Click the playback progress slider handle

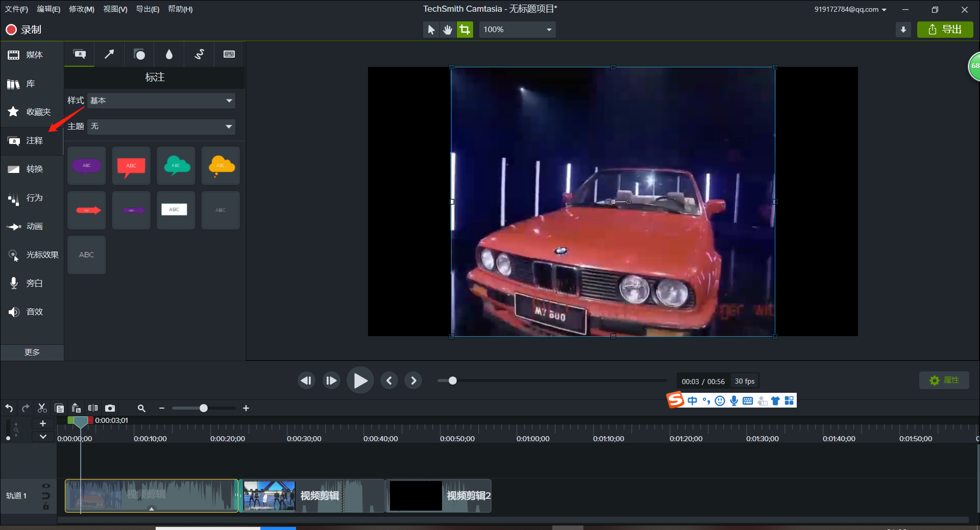(452, 381)
